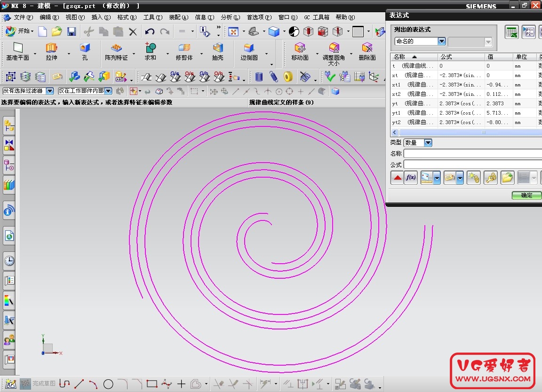Click the New file icon
Screen dimensions: 542x392
pos(42,32)
